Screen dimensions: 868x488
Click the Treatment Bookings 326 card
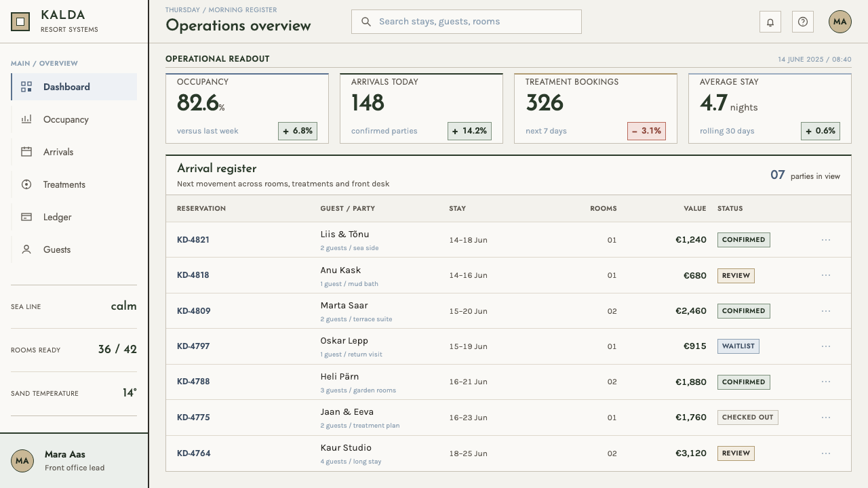(595, 108)
